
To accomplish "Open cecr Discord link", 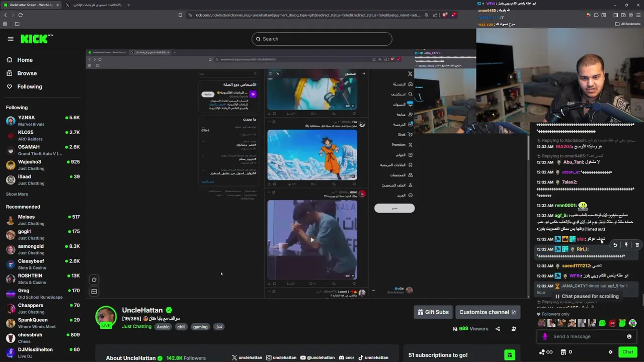I will [x=347, y=357].
